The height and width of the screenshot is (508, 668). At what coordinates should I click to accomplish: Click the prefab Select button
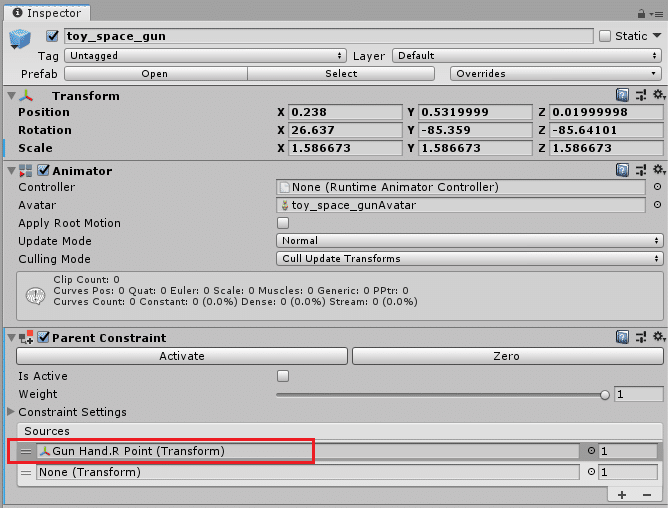point(341,74)
